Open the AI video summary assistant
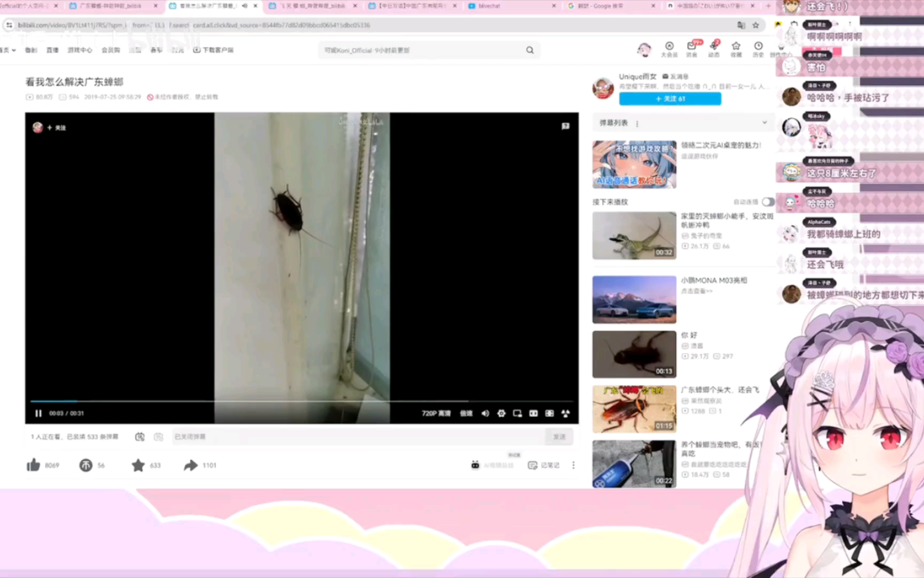 (492, 465)
